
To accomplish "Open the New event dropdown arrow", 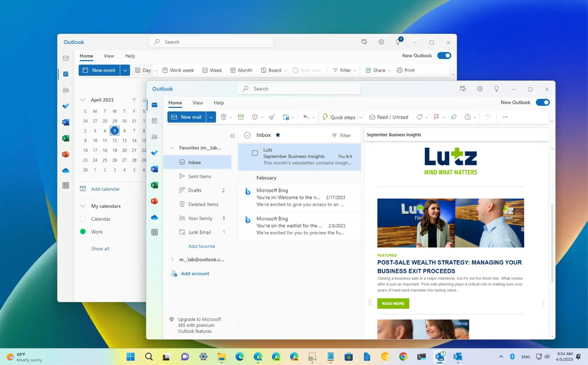I will (x=125, y=70).
